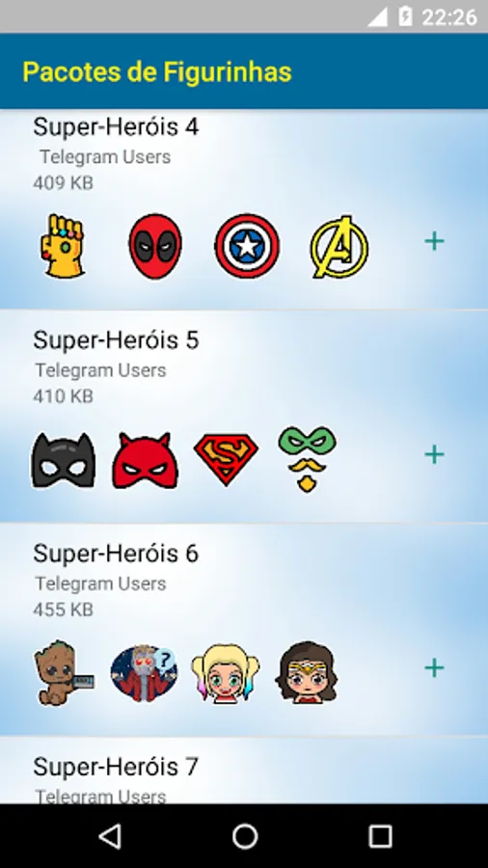
Task: Tap the Android home circle button
Action: click(x=245, y=836)
